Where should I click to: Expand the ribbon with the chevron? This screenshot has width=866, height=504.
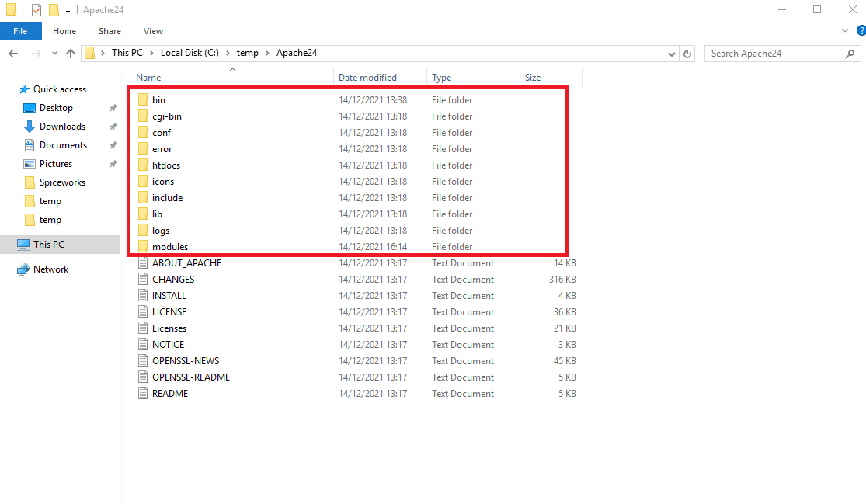(x=844, y=30)
